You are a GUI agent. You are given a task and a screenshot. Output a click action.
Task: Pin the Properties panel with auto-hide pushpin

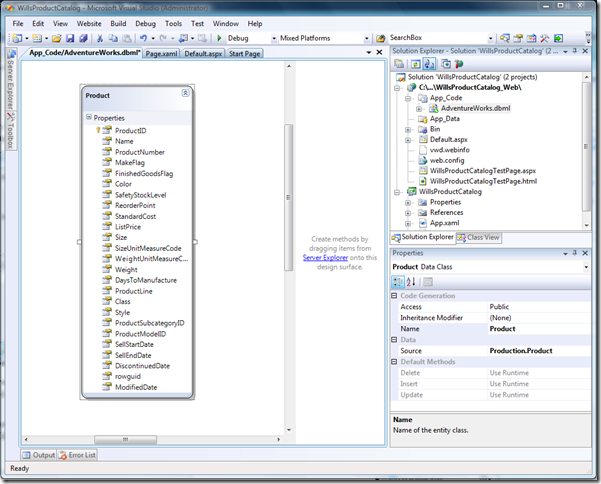(575, 253)
